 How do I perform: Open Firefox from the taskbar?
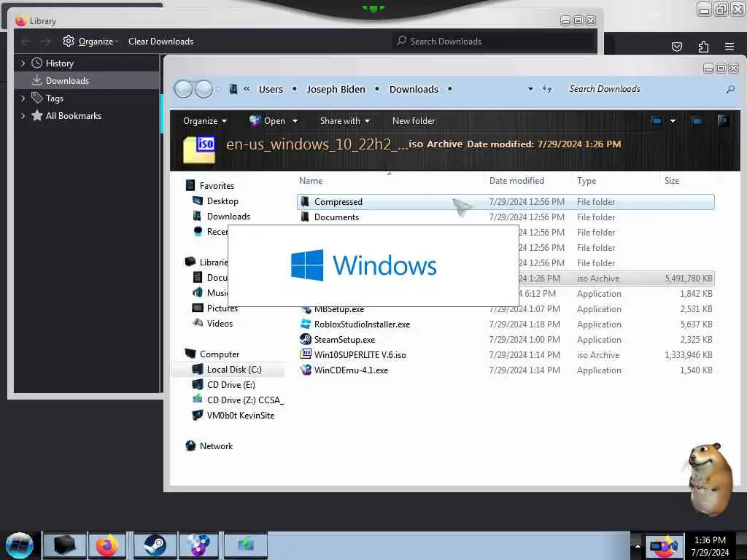[x=107, y=545]
